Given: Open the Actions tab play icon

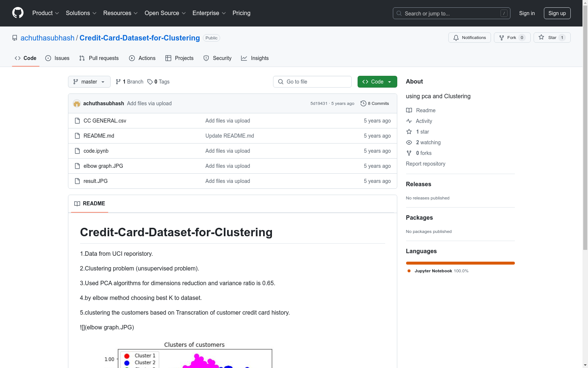Looking at the screenshot, I should (132, 58).
